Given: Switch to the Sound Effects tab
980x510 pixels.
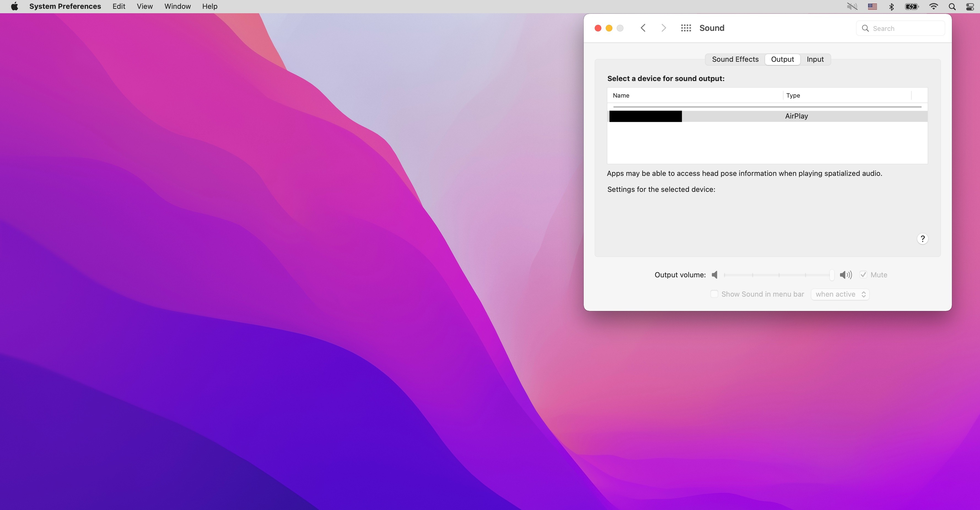Looking at the screenshot, I should (x=735, y=59).
